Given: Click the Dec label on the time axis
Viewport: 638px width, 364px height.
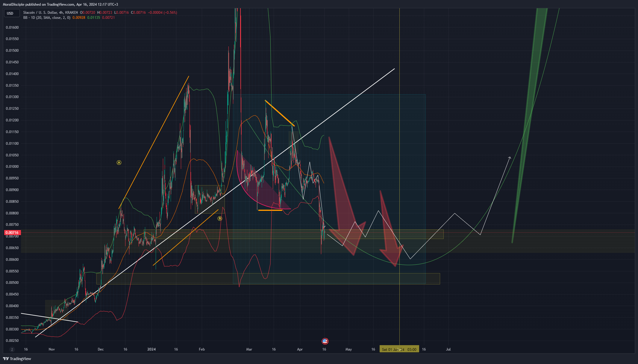Looking at the screenshot, I should pos(101,349).
